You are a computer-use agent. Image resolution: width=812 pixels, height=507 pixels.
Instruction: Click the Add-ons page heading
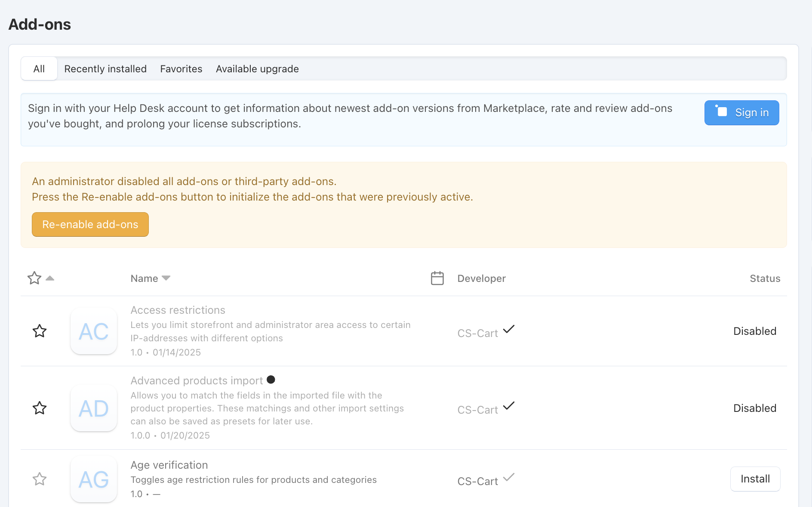coord(40,25)
